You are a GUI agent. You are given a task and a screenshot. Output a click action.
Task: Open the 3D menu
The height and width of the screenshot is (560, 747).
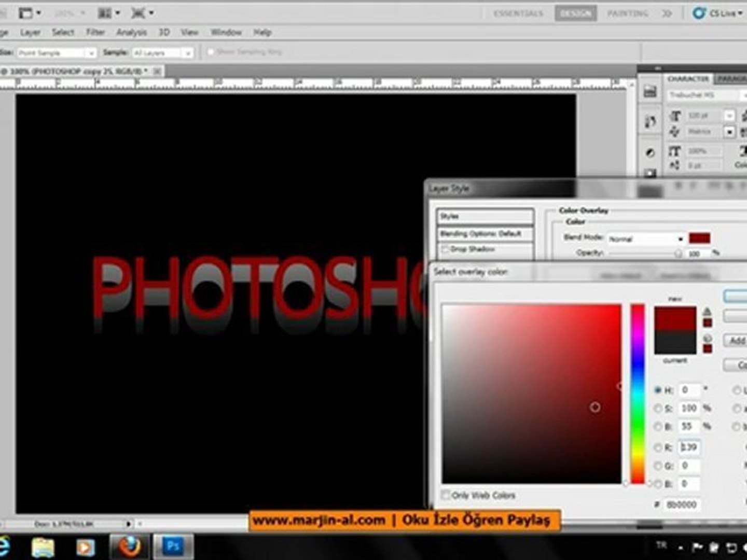[x=164, y=32]
